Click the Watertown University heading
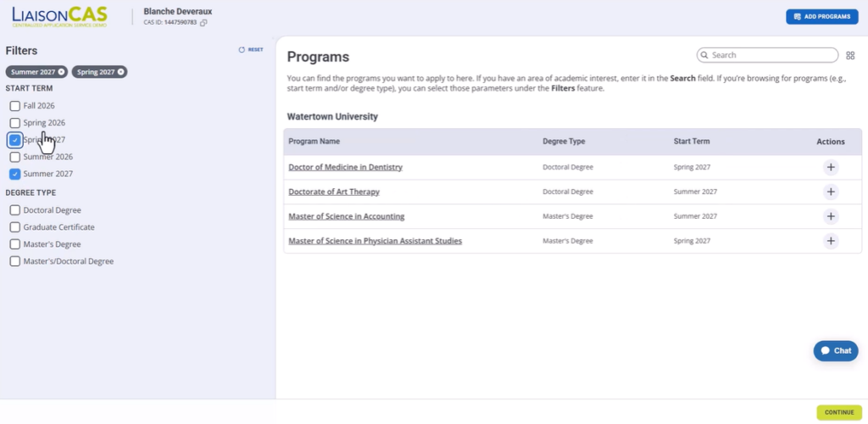Viewport: 868px width, 424px height. (x=332, y=117)
